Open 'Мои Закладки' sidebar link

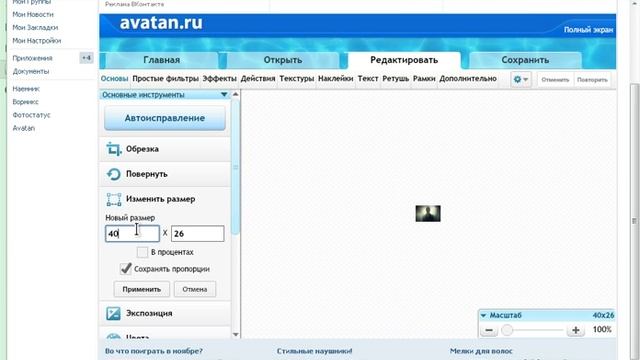click(x=35, y=27)
